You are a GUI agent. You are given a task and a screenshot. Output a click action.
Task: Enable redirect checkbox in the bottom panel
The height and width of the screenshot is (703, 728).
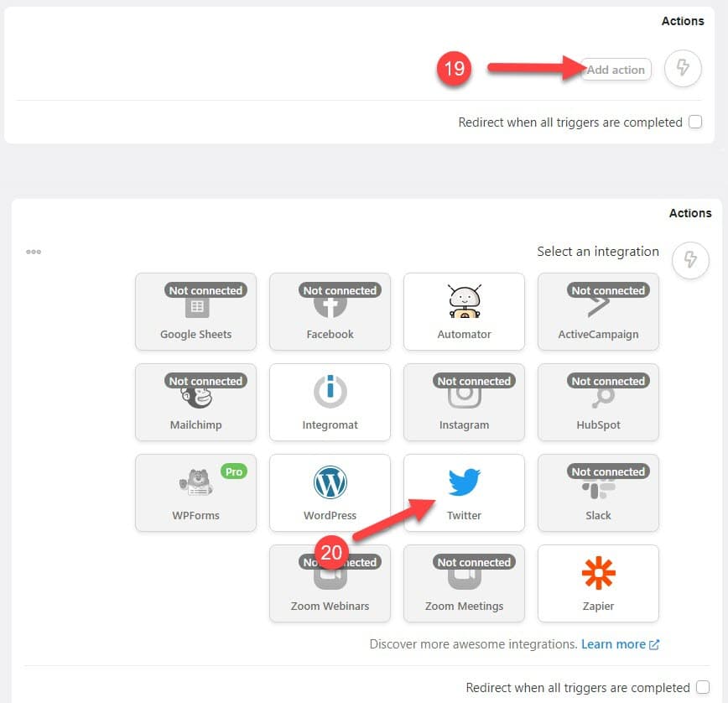coord(703,687)
